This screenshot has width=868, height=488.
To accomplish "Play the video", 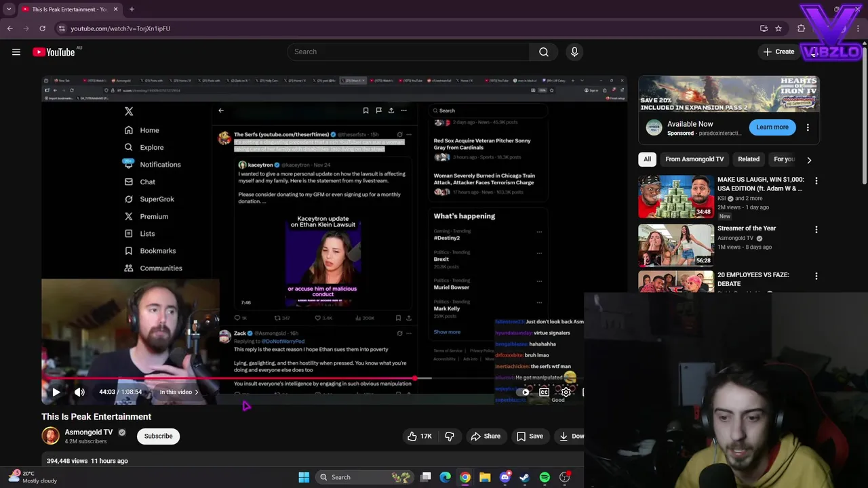I will click(56, 392).
